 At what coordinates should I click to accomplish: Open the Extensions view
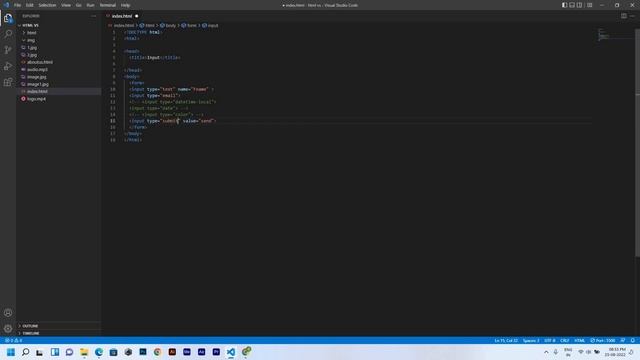click(x=8, y=82)
